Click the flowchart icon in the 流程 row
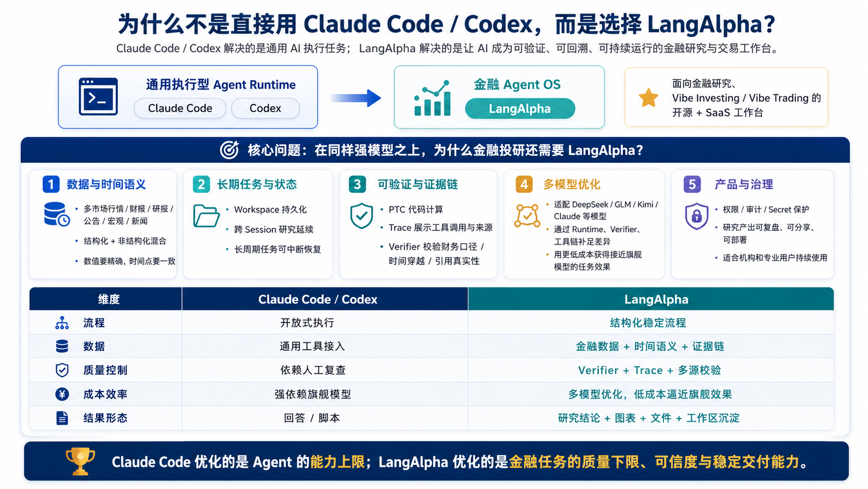Viewport: 868px width, 489px height. (x=62, y=323)
